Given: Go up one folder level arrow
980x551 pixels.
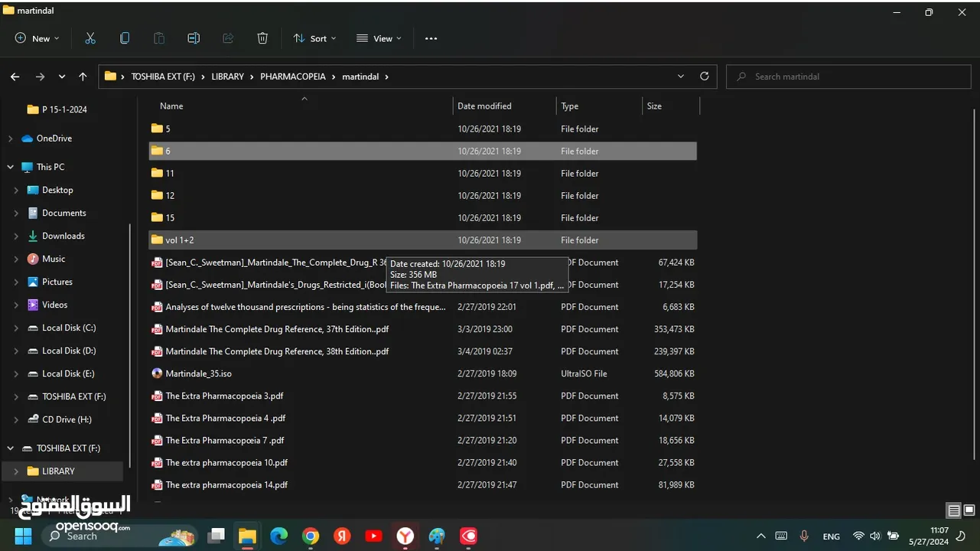Looking at the screenshot, I should (x=83, y=77).
